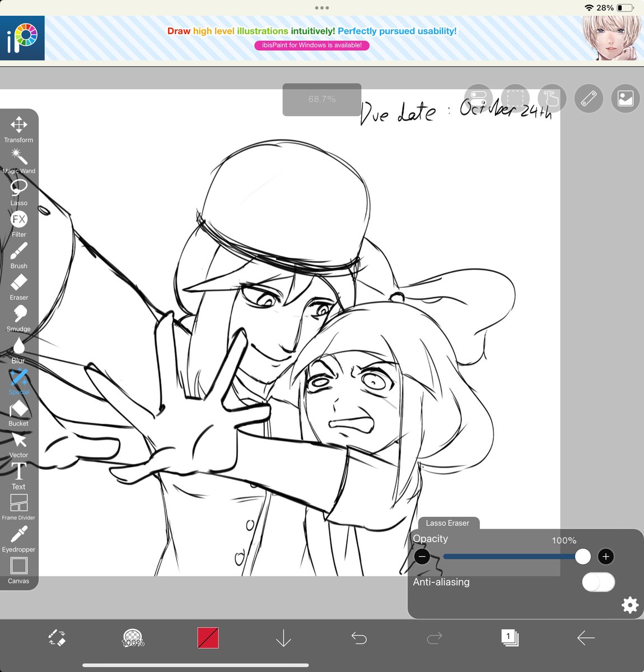Select the Transform tool
This screenshot has height=672, width=644.
18,129
